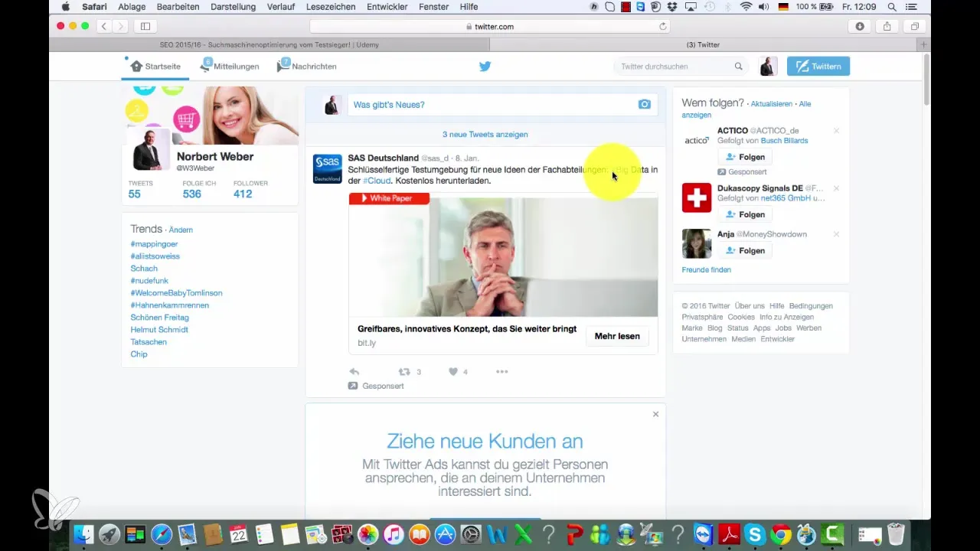Screen dimensions: 980x551
Task: Click the Mehr lesen button
Action: tap(617, 337)
